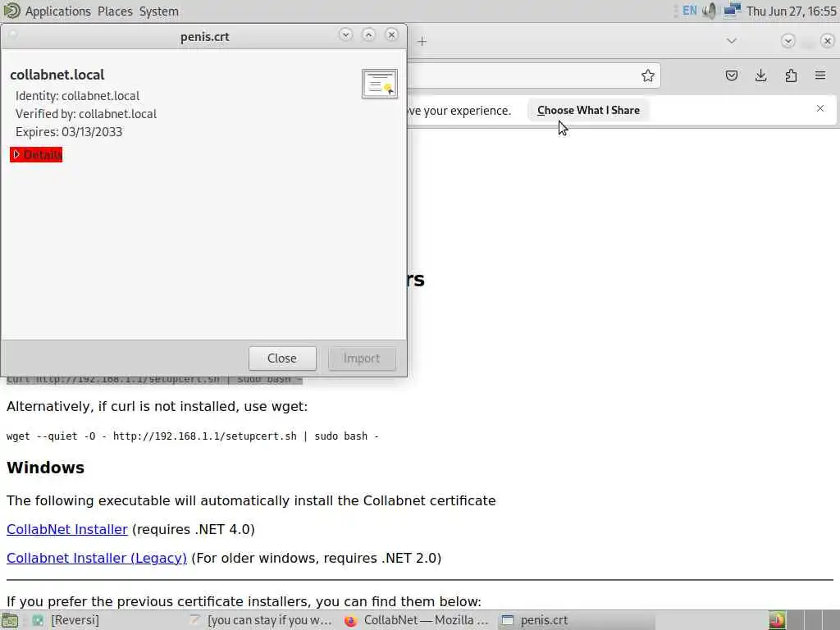The image size is (840, 630).
Task: Click the Firefox tray icon in bottom panel
Action: click(777, 620)
